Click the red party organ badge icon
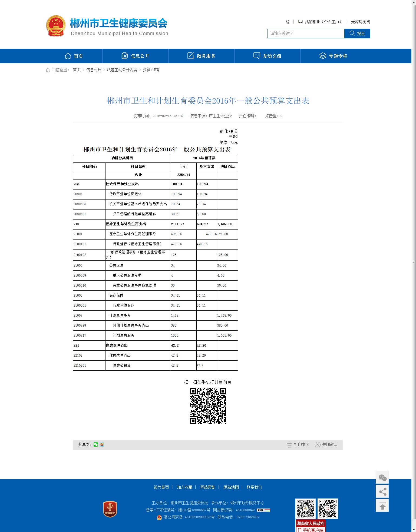The height and width of the screenshot is (532, 416). 110,509
